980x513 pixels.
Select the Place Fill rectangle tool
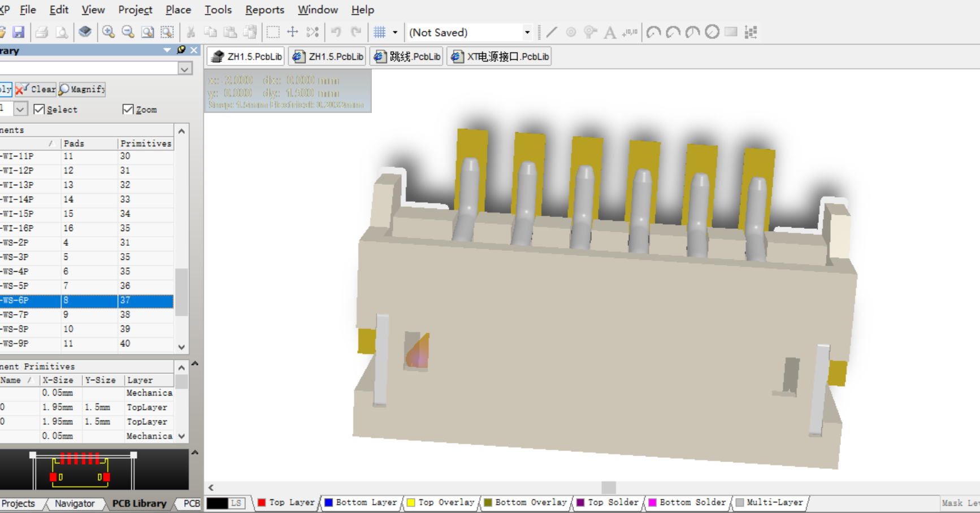point(731,32)
